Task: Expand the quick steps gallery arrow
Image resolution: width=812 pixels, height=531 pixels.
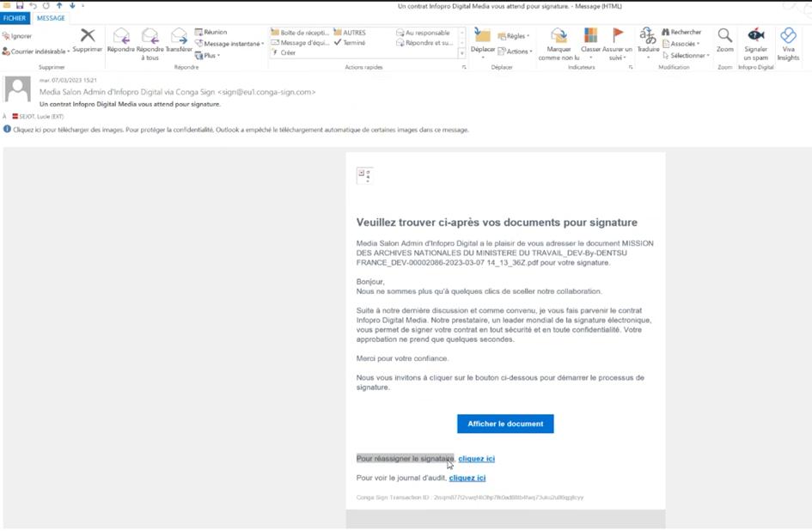Action: coord(462,53)
